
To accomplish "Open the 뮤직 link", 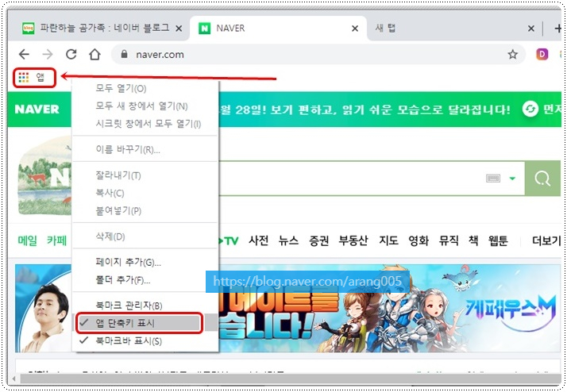I will (449, 240).
